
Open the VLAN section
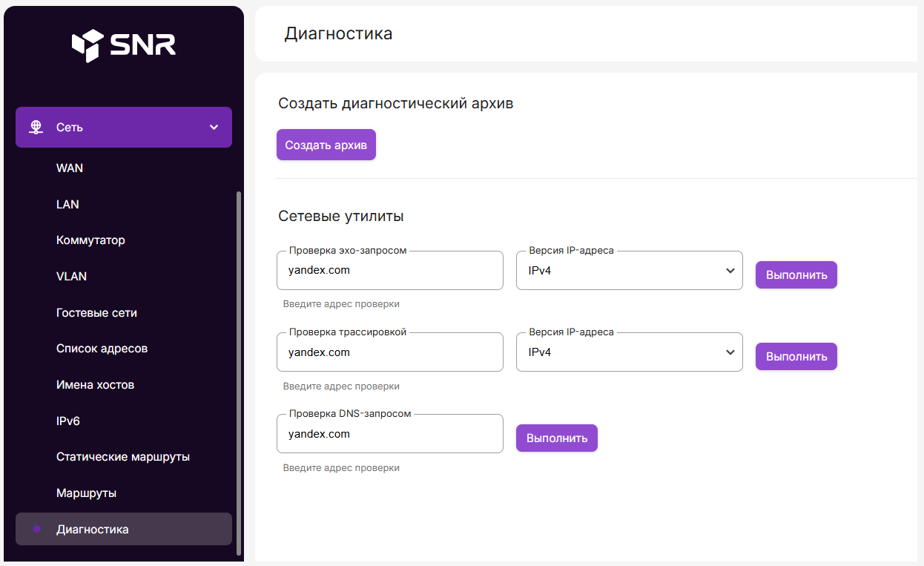71,276
